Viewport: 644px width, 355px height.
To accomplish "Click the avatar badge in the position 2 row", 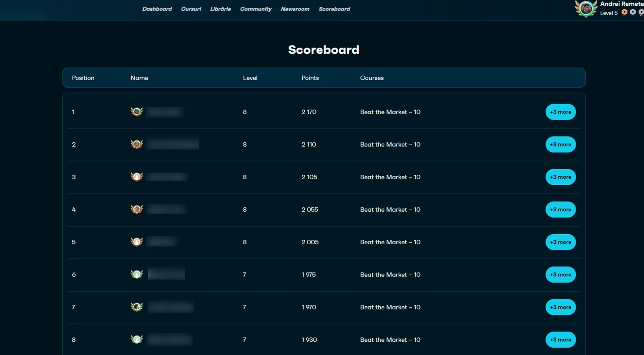I will pos(137,144).
